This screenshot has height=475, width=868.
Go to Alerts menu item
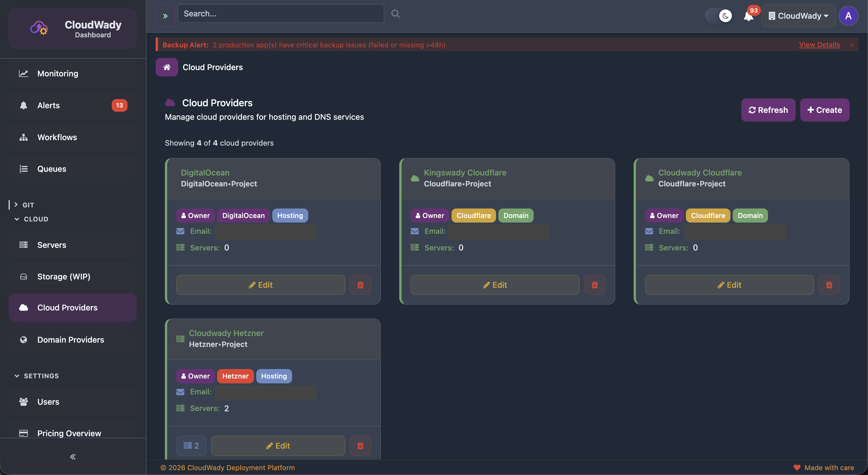[49, 105]
